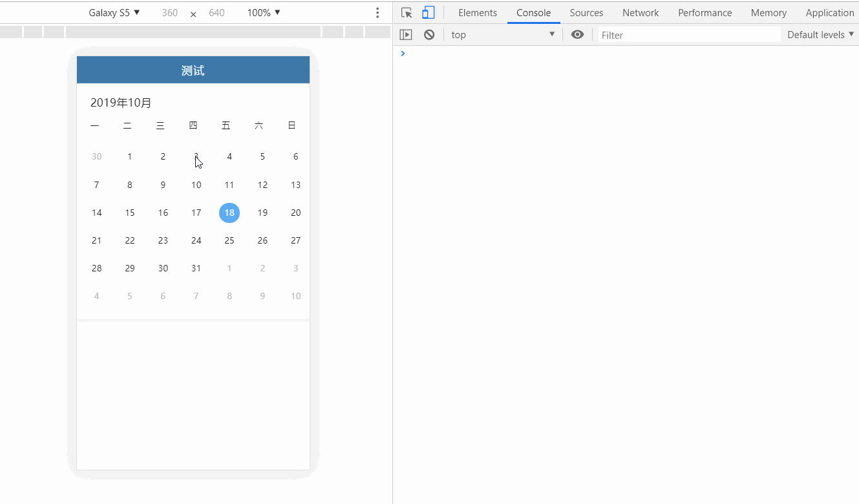The height and width of the screenshot is (504, 859).
Task: Select greyed date 30 in first row
Action: [97, 156]
